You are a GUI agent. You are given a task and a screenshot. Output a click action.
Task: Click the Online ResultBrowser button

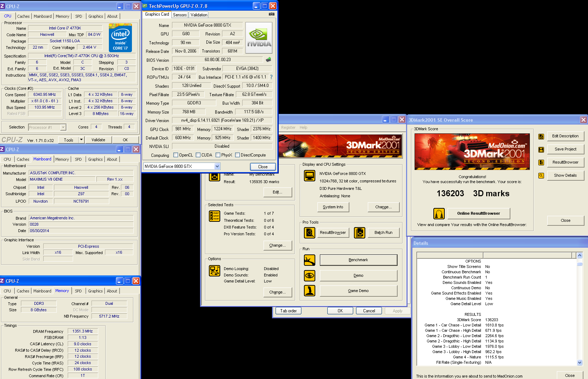(479, 214)
